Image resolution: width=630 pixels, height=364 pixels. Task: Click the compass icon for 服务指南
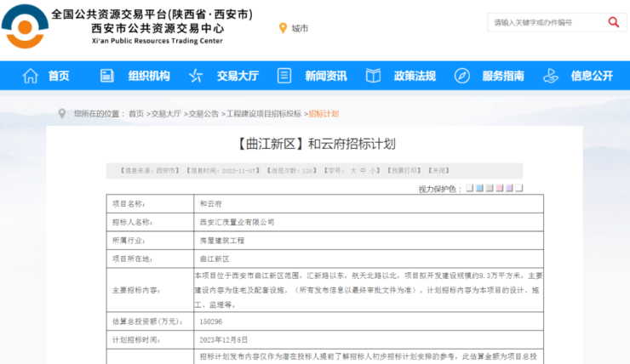pos(461,76)
